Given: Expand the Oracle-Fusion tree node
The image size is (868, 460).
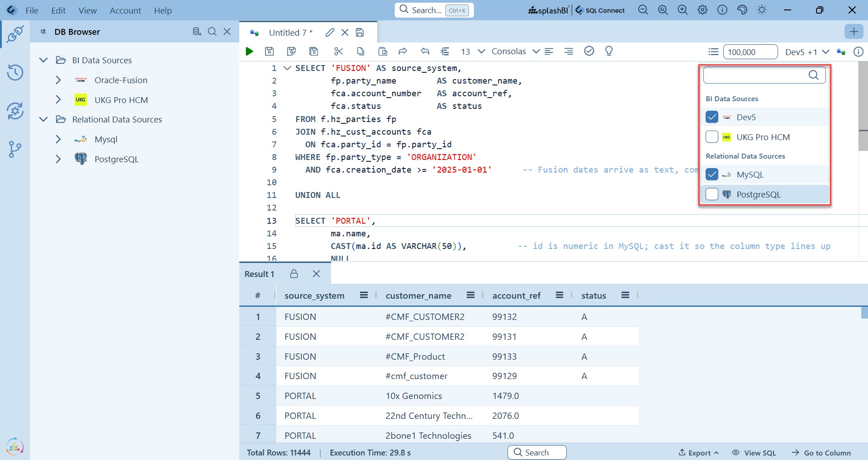Looking at the screenshot, I should point(58,80).
